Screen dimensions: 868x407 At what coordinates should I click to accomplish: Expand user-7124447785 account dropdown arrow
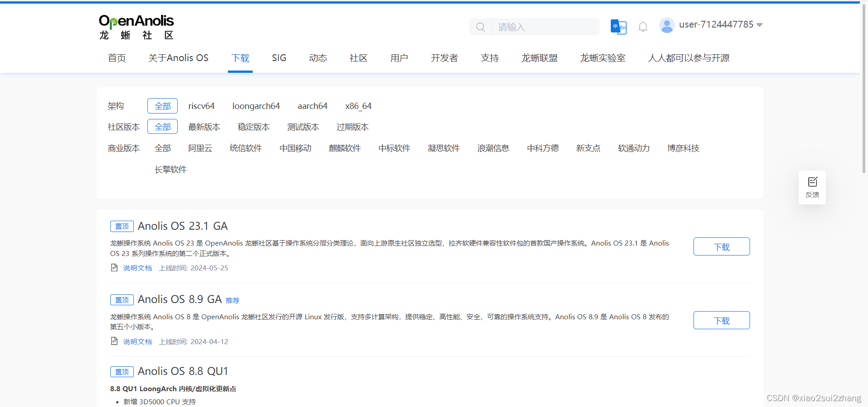coord(759,25)
